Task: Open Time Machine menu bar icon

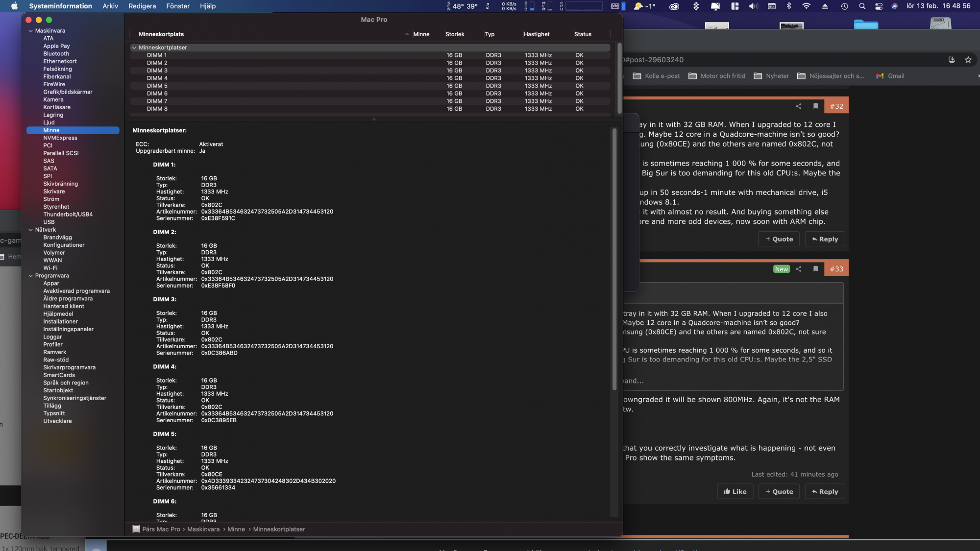Action: pos(844,6)
